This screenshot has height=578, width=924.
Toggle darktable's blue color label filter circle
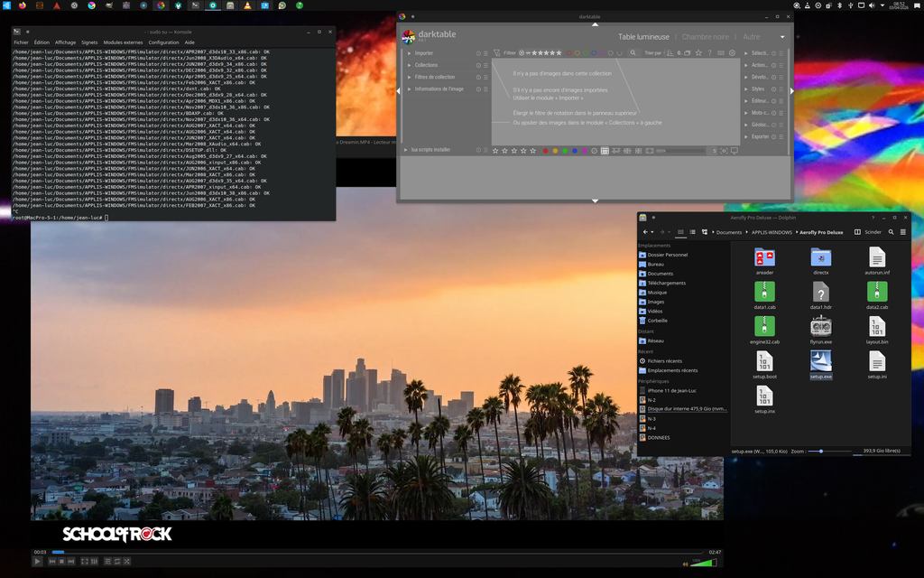(594, 53)
